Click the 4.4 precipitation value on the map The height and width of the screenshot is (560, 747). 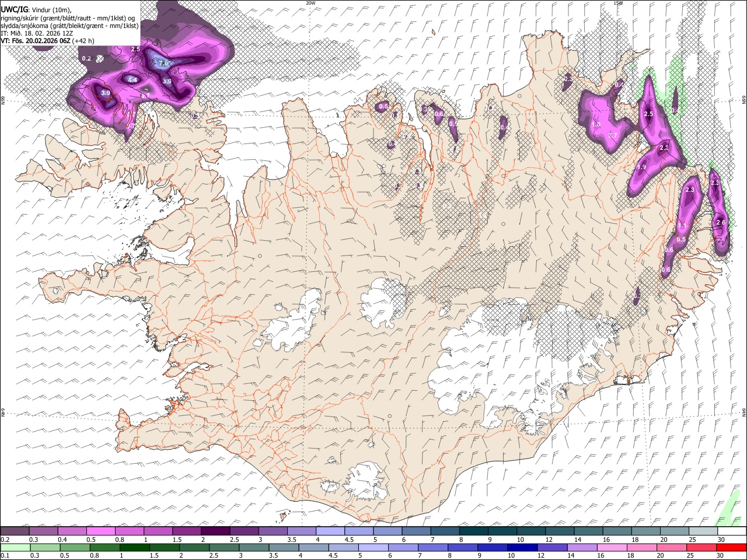pyautogui.click(x=132, y=80)
